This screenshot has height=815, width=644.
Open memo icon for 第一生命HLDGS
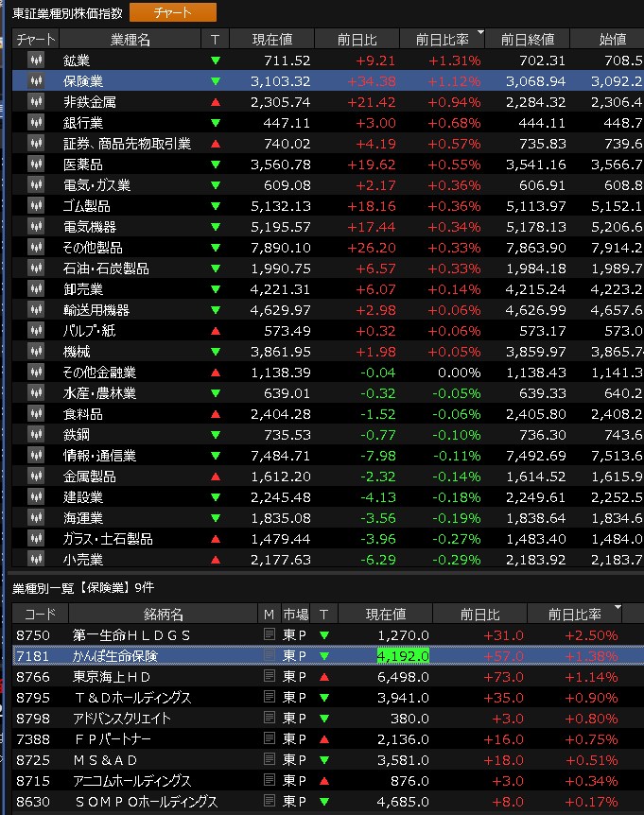(x=270, y=634)
